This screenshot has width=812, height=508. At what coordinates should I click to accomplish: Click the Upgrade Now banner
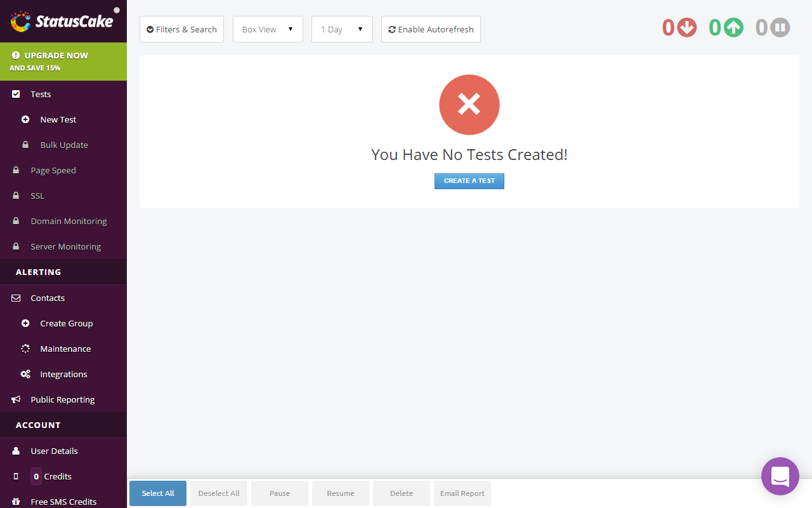tap(63, 62)
